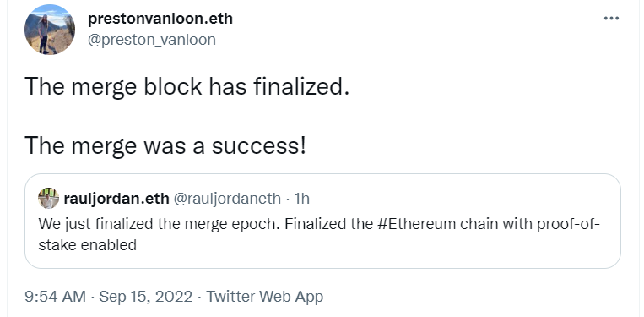Click the word 'success!' in the tweet

[259, 145]
